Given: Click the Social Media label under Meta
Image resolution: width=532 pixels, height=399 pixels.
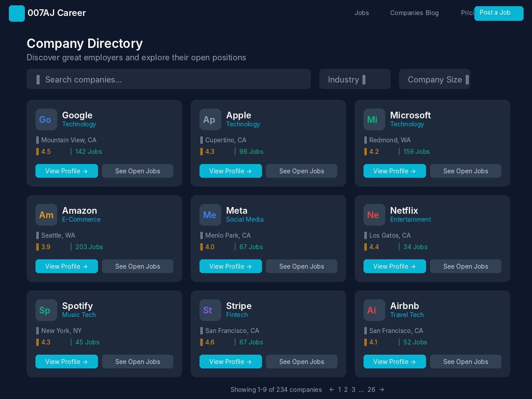Looking at the screenshot, I should (245, 219).
